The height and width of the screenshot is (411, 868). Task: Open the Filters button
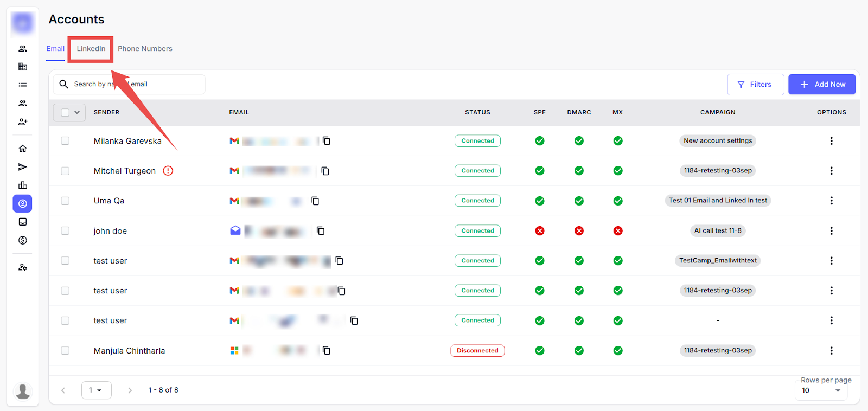755,85
